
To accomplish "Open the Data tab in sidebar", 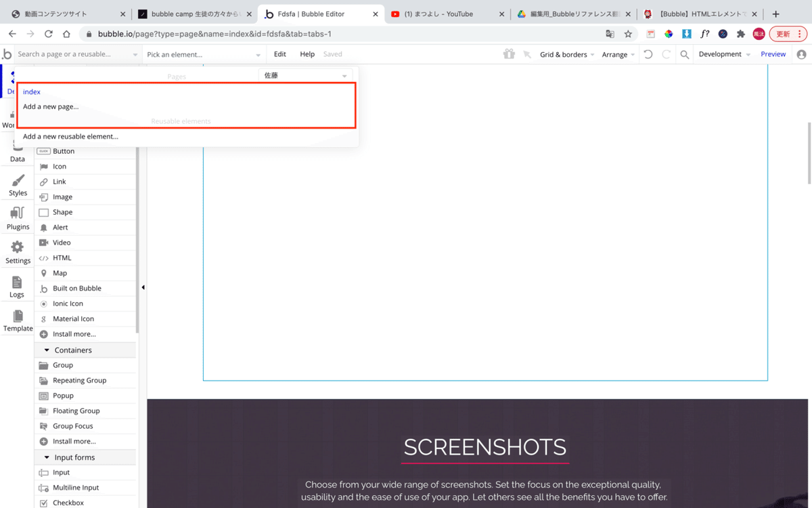I will (x=18, y=152).
